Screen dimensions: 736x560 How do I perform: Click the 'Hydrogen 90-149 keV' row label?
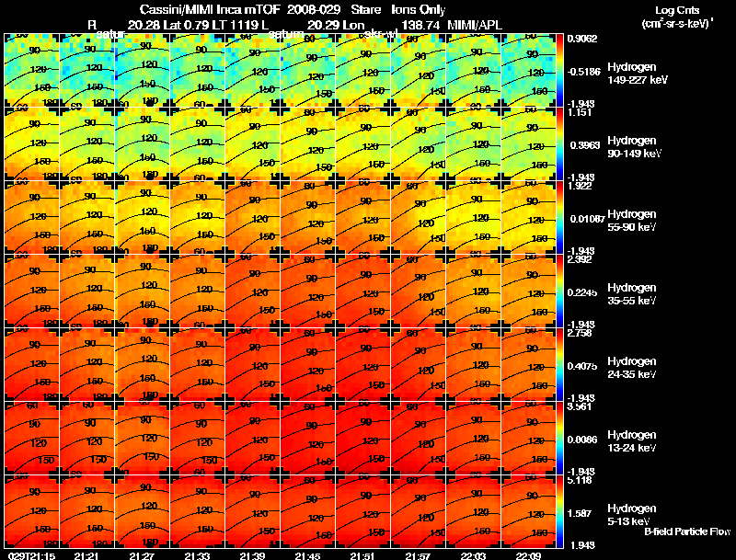(635, 147)
